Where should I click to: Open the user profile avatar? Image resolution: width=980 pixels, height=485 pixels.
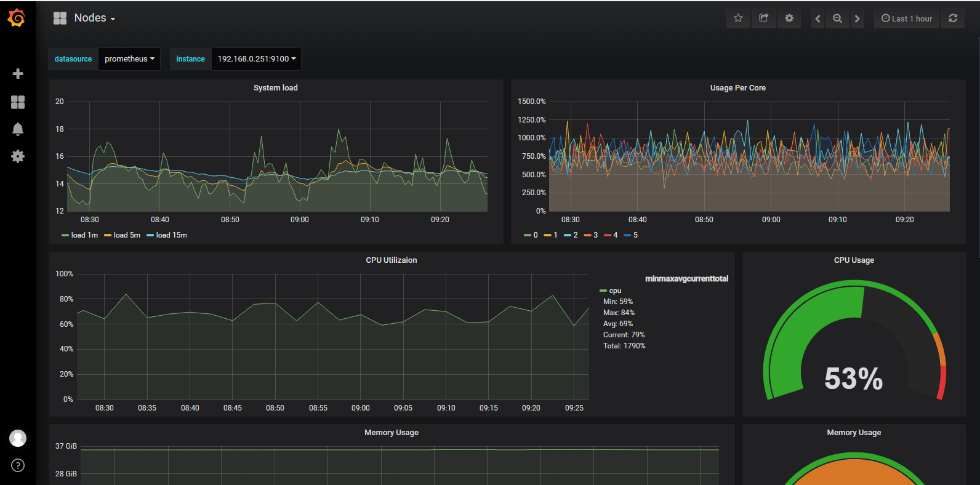pos(18,438)
